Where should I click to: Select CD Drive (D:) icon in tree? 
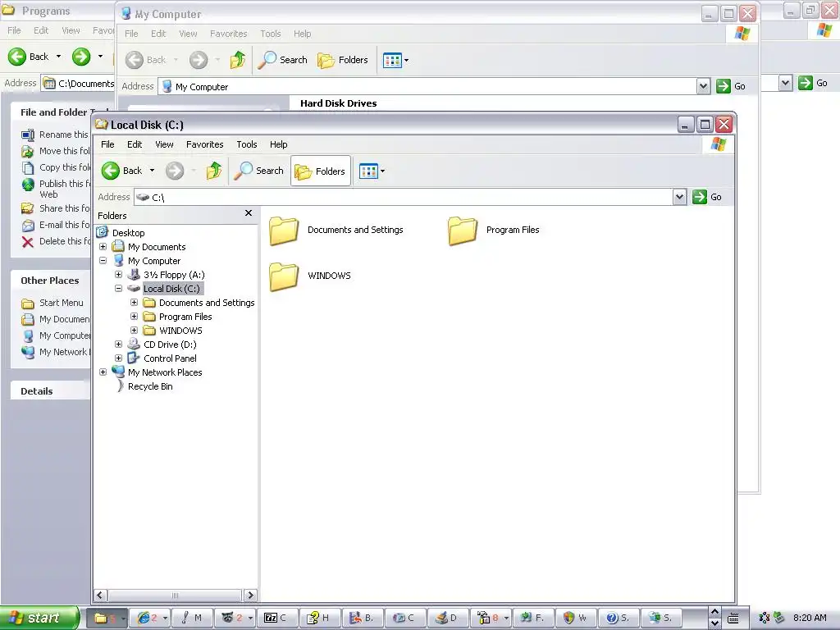point(134,344)
